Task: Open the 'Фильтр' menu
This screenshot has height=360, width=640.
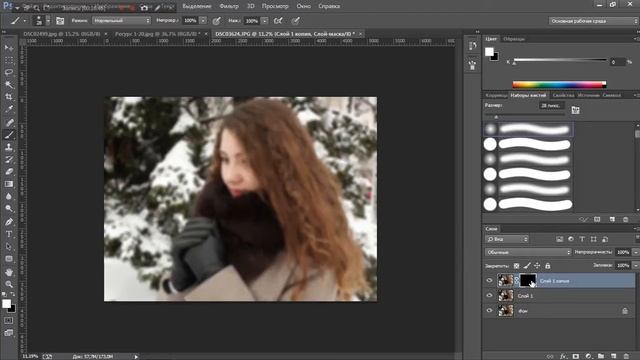Action: (x=229, y=6)
